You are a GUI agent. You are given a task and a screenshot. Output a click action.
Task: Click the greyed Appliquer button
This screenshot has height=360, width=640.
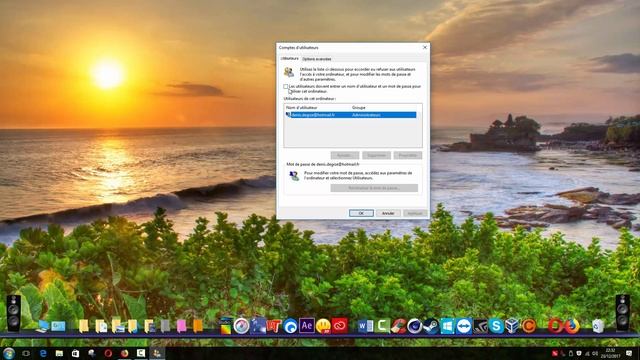(415, 213)
